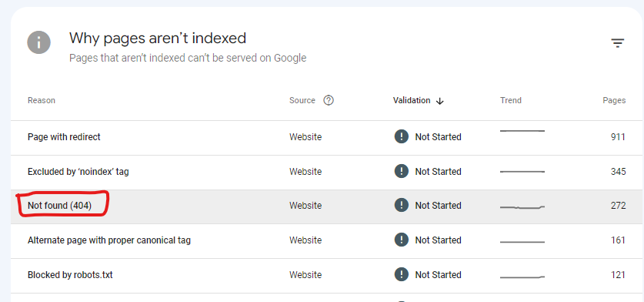The image size is (644, 302).
Task: Click Not Started status for Alternate page row
Action: pyautogui.click(x=438, y=240)
